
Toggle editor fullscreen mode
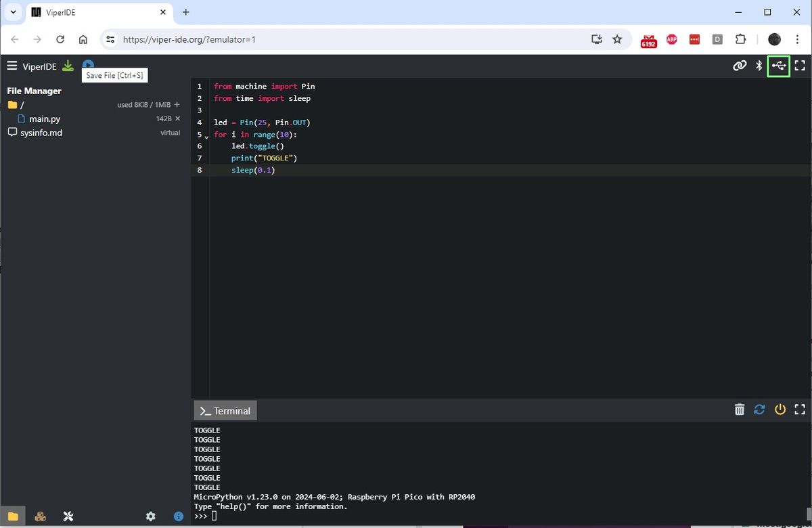click(800, 66)
